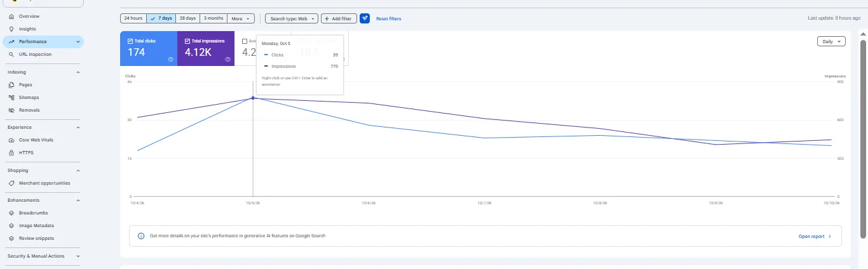Click the info icon in AI features banner
This screenshot has width=868, height=269.
click(x=141, y=236)
